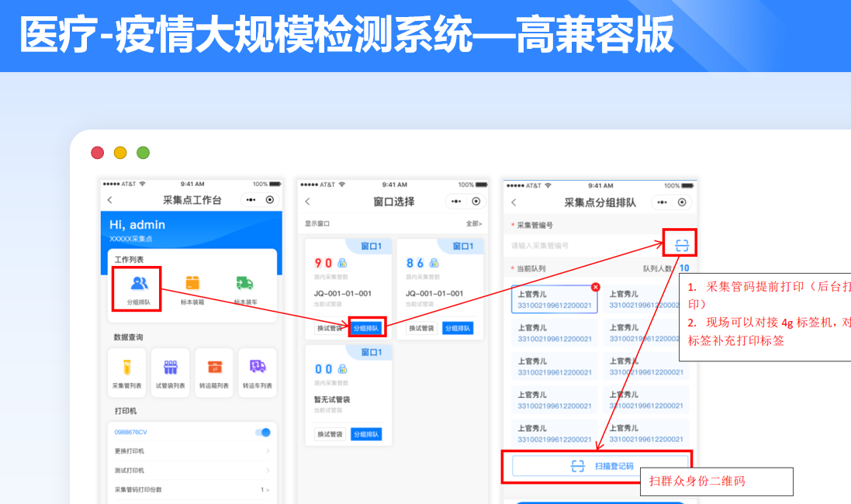Open the 采集管码打印份数 setting
The height and width of the screenshot is (504, 851).
pyautogui.click(x=192, y=489)
